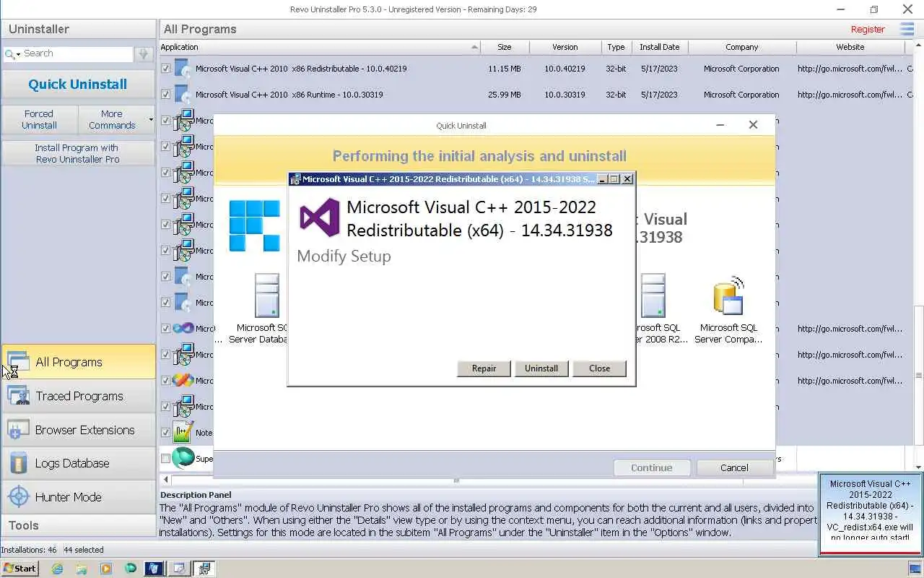Click Repair in the Visual C++ setup dialog
The image size is (924, 578).
tap(484, 368)
